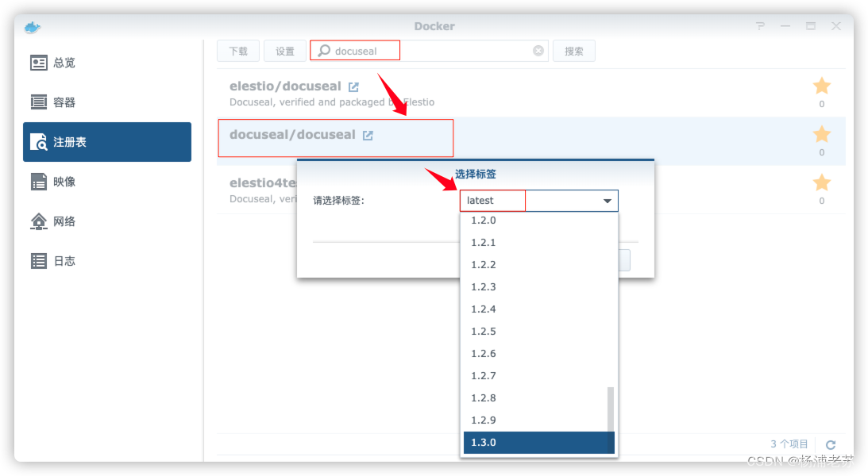Click the sidebar 容器 container icon
This screenshot has width=868, height=476.
click(x=39, y=102)
